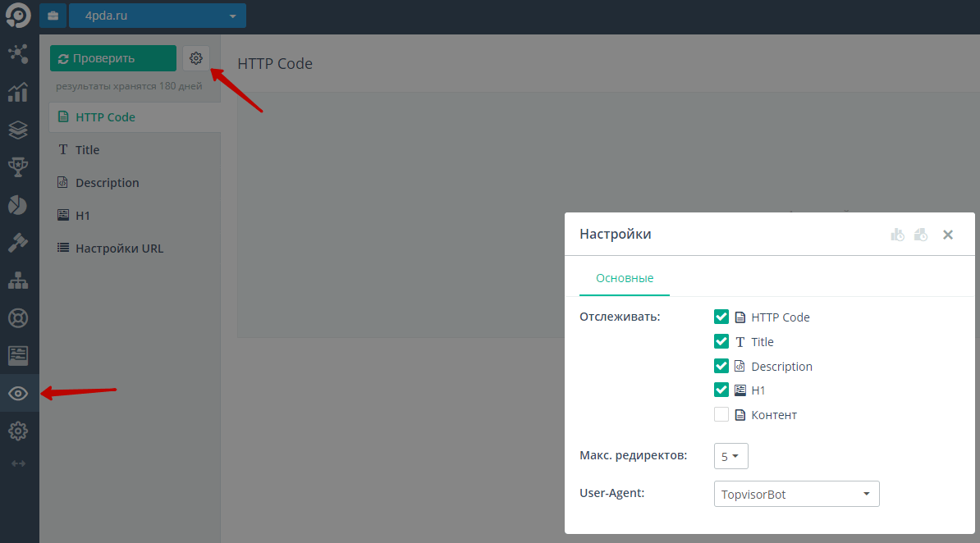This screenshot has height=543, width=980.
Task: Switch to the Основные tab
Action: tap(625, 278)
